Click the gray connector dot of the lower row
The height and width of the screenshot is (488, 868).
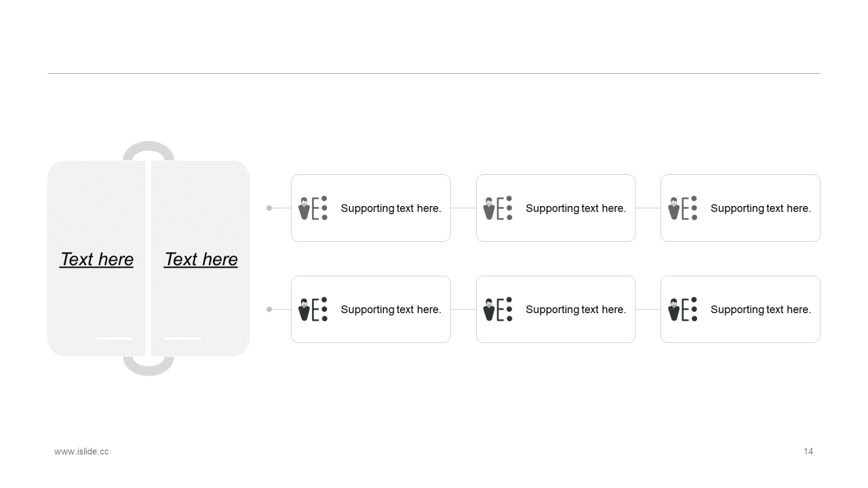[x=269, y=309]
